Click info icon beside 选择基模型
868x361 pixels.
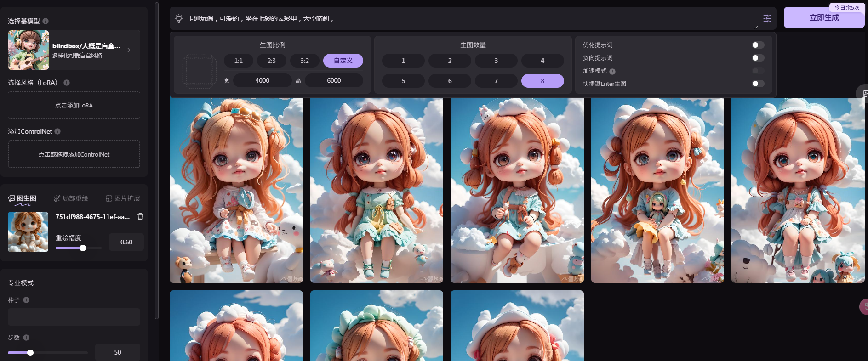tap(46, 21)
